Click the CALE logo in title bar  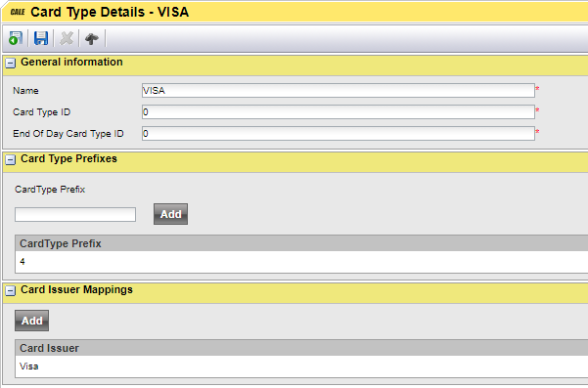18,12
